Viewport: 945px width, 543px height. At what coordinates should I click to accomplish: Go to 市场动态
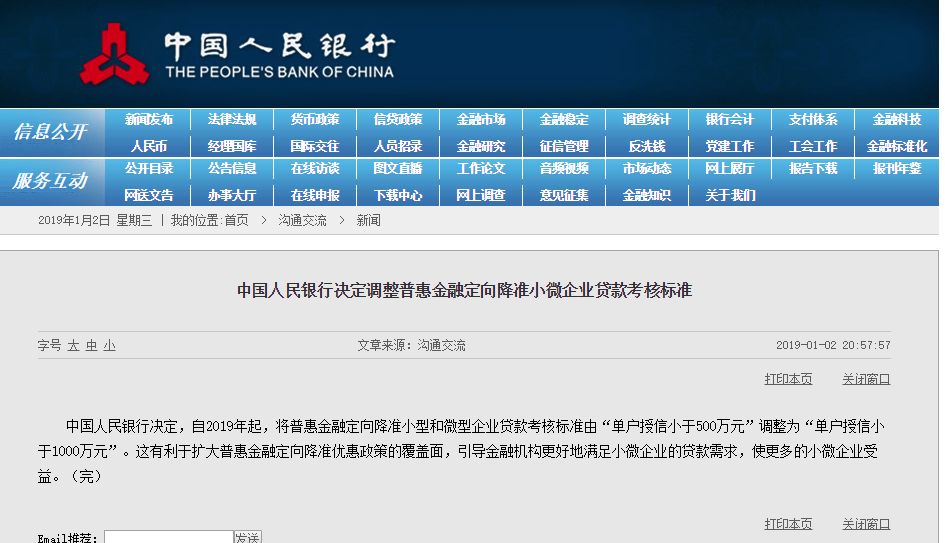(x=647, y=169)
